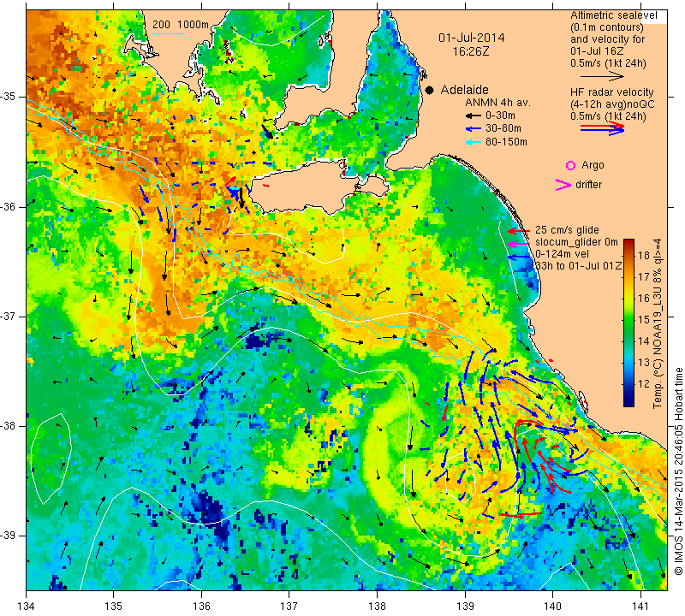Click the Adelaide city label

[464, 90]
